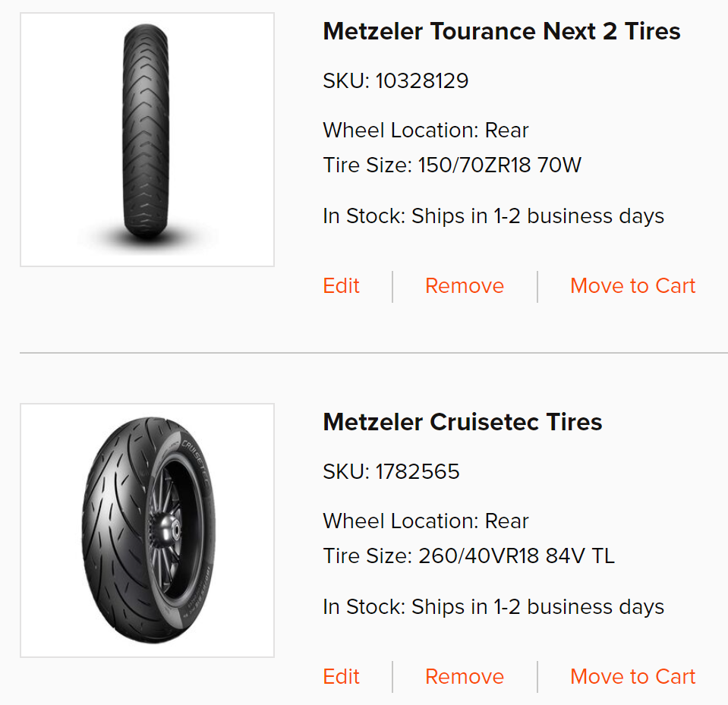Open Metzeler Tourance Next 2 Tires title

pos(501,31)
